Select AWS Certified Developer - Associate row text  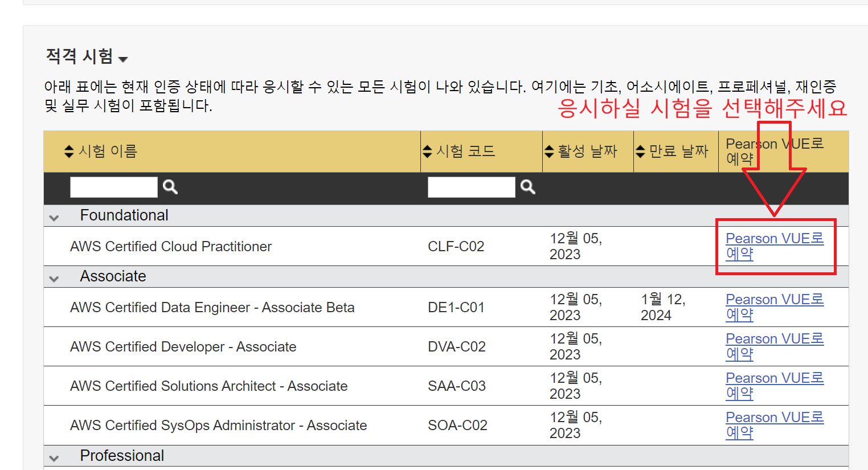pos(183,346)
